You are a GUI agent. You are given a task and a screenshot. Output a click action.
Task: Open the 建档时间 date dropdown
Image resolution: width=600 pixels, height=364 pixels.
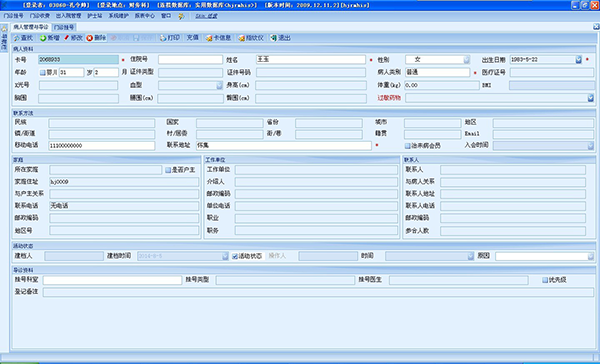[x=225, y=256]
